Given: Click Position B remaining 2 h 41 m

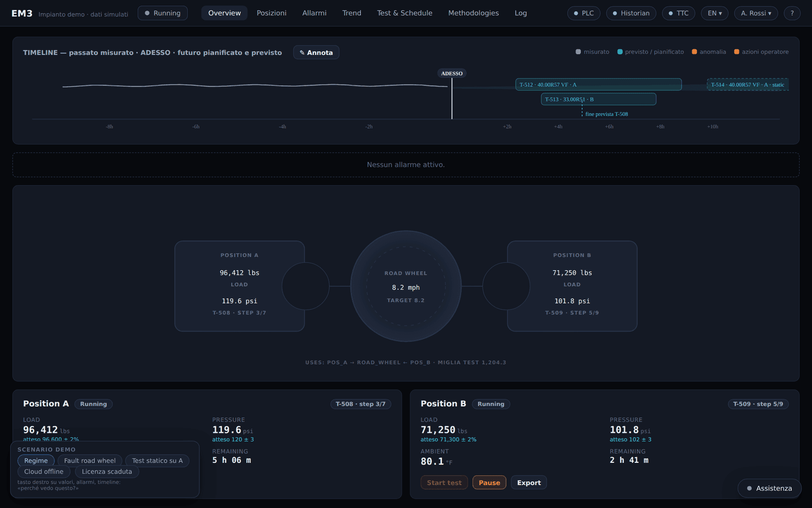Looking at the screenshot, I should tap(629, 460).
